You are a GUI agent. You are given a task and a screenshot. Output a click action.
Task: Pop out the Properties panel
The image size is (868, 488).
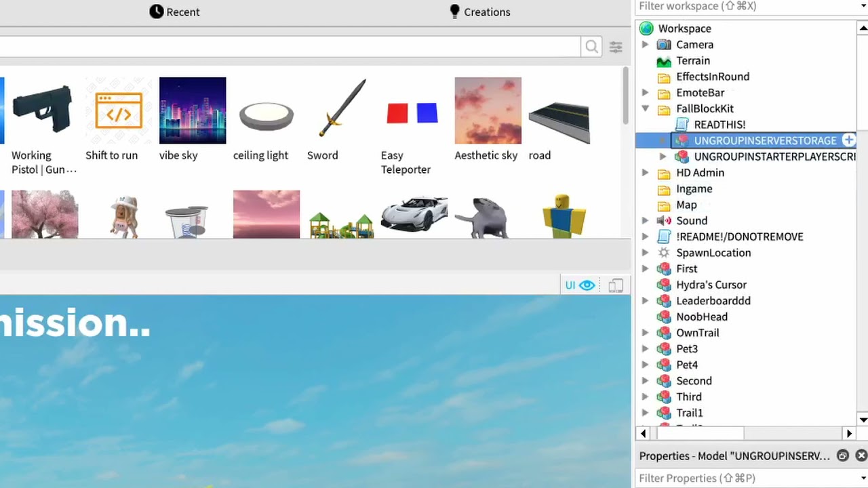(842, 455)
